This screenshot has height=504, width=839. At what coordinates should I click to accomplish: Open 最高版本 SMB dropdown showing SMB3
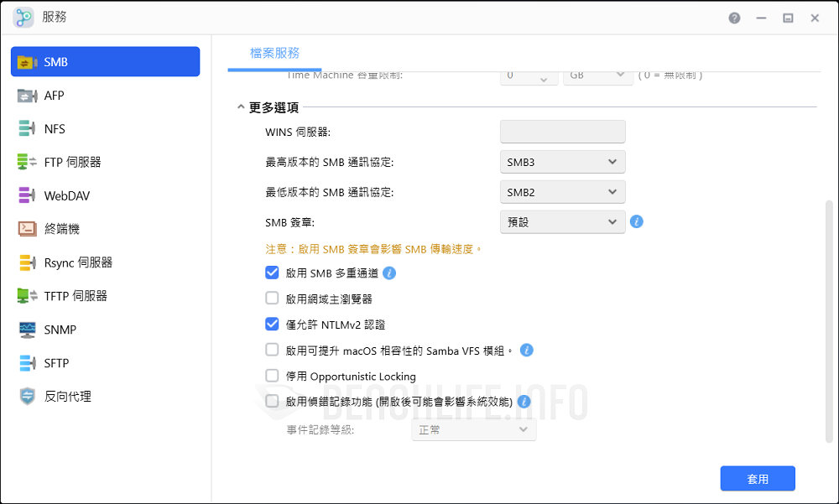pos(562,162)
